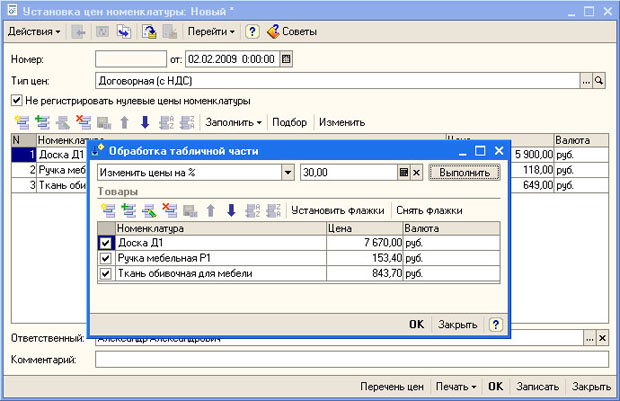Open the Заполнить dropdown
Image resolution: width=620 pixels, height=401 pixels.
(233, 123)
